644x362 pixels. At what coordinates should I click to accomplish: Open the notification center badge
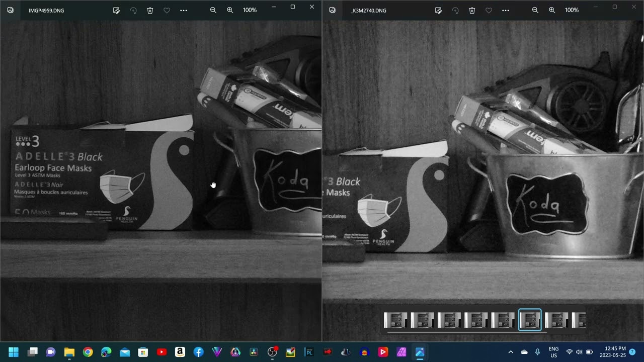click(x=632, y=351)
